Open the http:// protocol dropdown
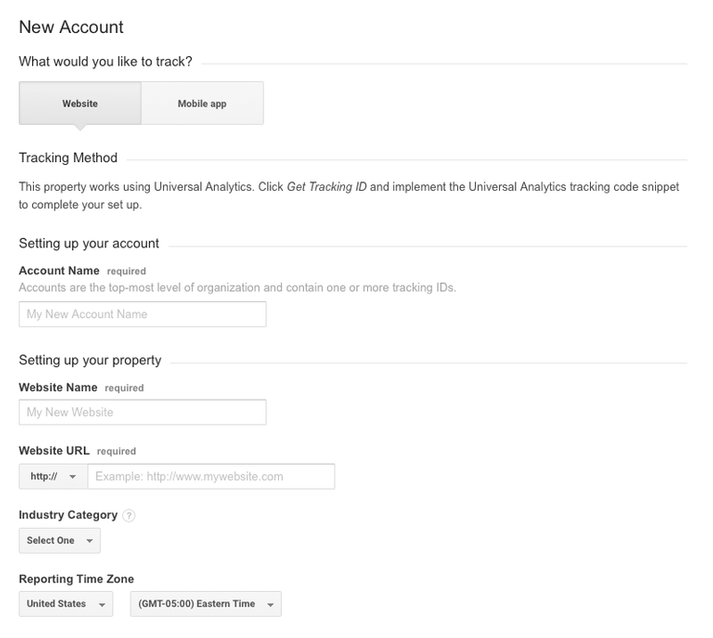Viewport: 713px width, 638px height. tap(53, 476)
